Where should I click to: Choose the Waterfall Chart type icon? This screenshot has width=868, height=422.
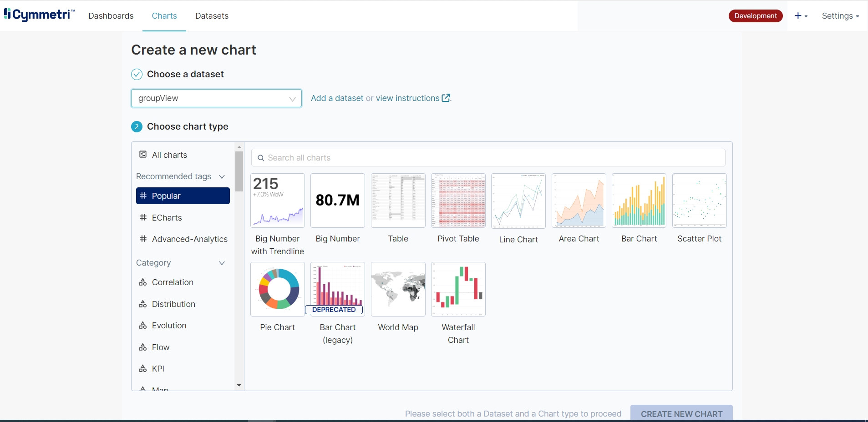[458, 289]
